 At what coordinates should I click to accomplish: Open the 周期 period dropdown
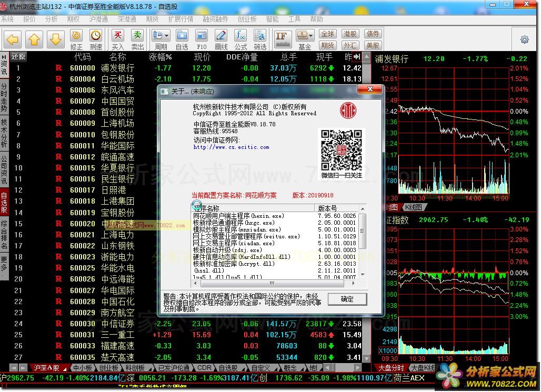[x=161, y=39]
